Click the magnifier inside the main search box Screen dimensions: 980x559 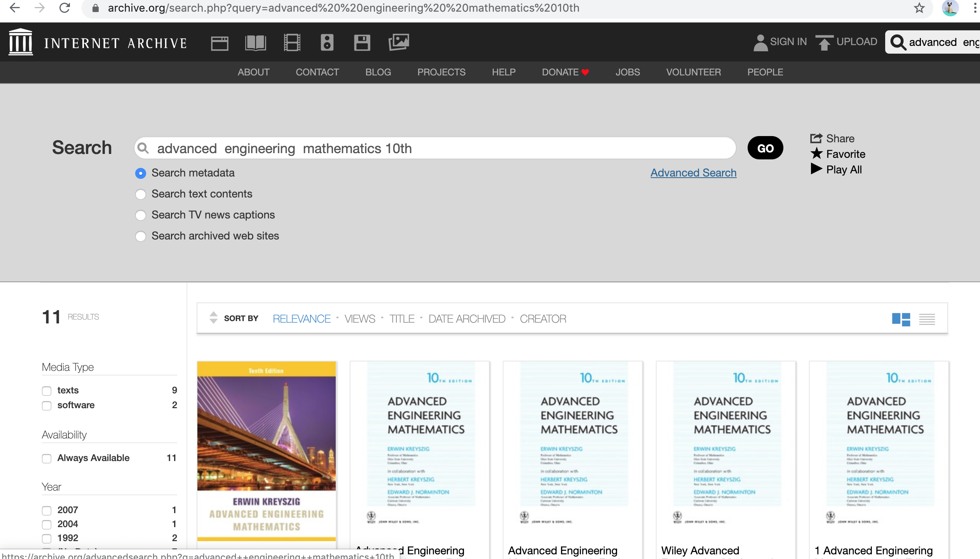pos(143,148)
